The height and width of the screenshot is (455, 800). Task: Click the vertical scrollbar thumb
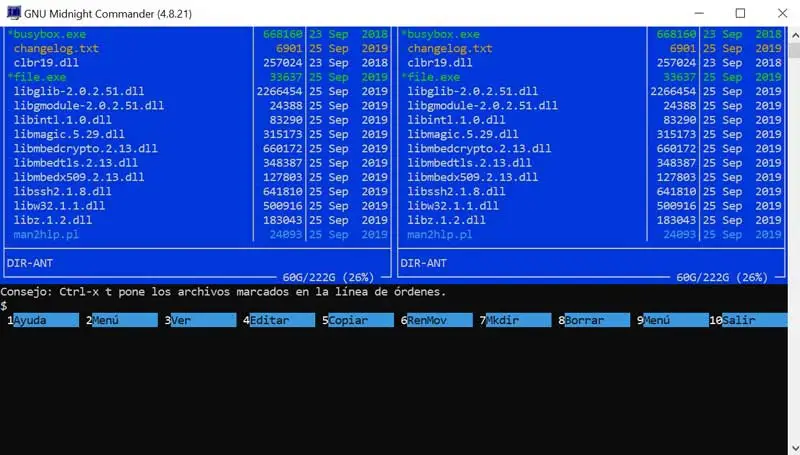794,50
